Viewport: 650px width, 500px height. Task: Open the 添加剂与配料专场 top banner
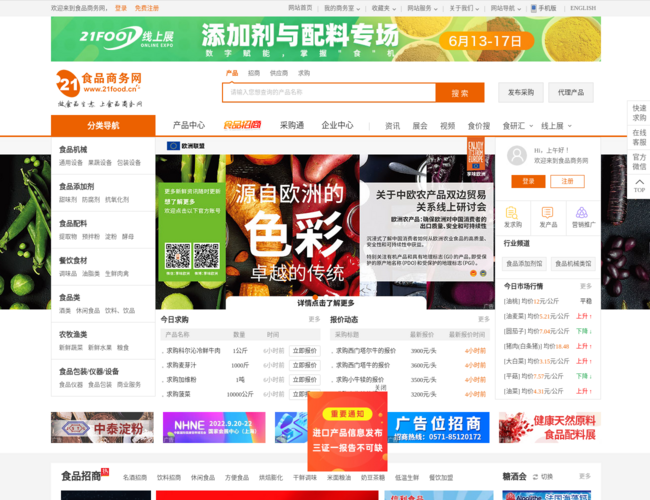[x=326, y=39]
